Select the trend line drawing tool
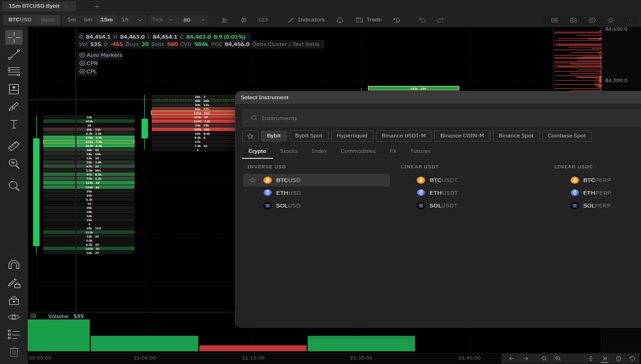 (14, 55)
